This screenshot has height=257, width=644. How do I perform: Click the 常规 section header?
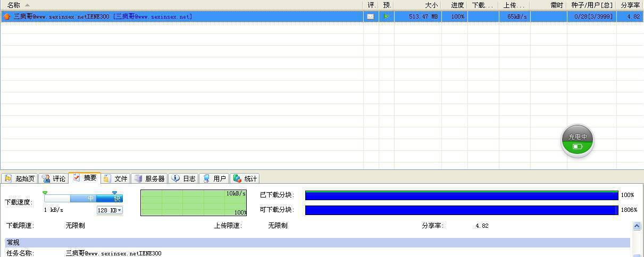coord(317,243)
